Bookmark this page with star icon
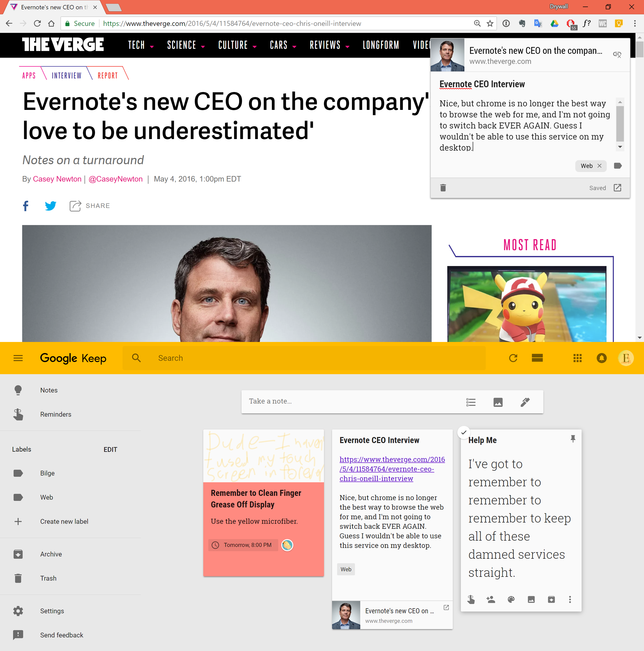644x651 pixels. (490, 24)
